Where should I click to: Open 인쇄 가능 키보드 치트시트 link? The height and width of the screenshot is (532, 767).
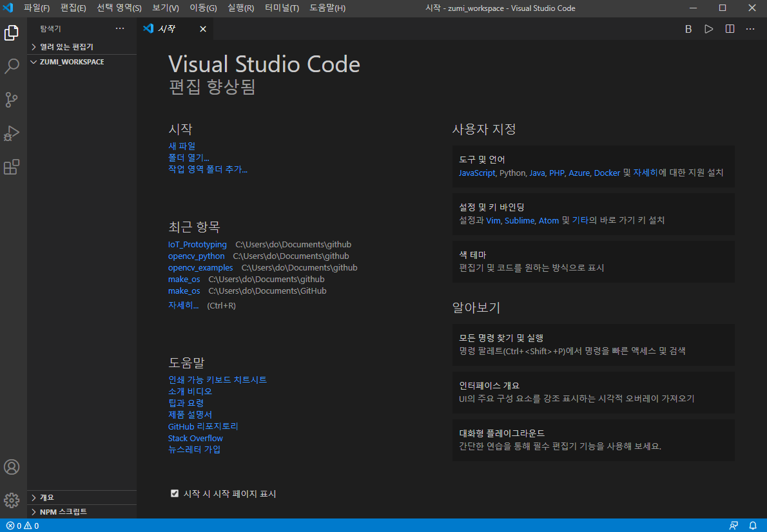(218, 380)
